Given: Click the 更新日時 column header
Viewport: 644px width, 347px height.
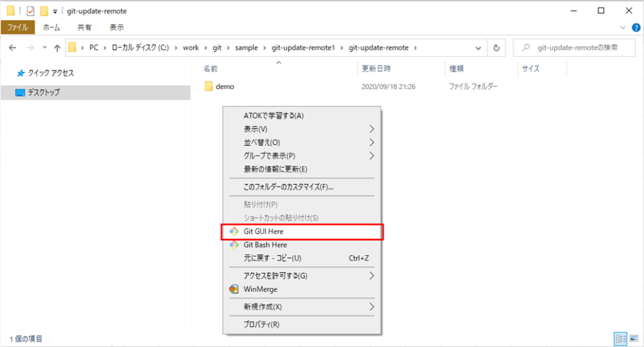Looking at the screenshot, I should click(x=376, y=69).
